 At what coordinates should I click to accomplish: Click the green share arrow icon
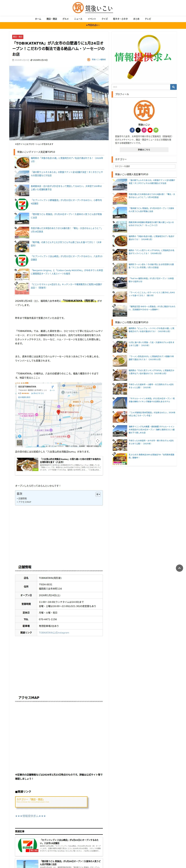pos(156,130)
